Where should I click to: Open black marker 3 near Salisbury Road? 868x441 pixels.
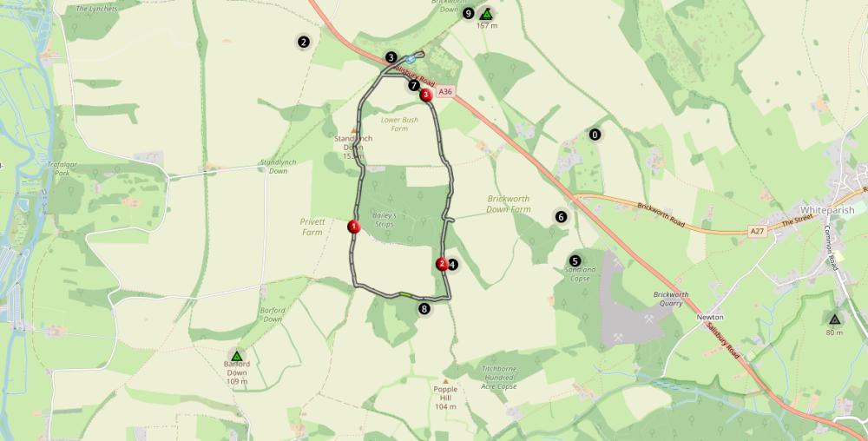[x=391, y=57]
